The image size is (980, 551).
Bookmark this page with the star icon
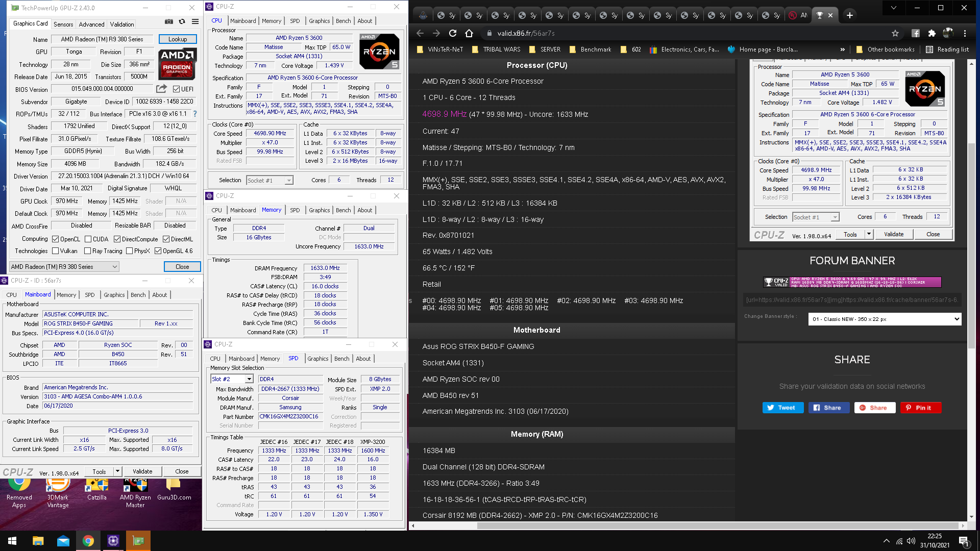tap(895, 33)
